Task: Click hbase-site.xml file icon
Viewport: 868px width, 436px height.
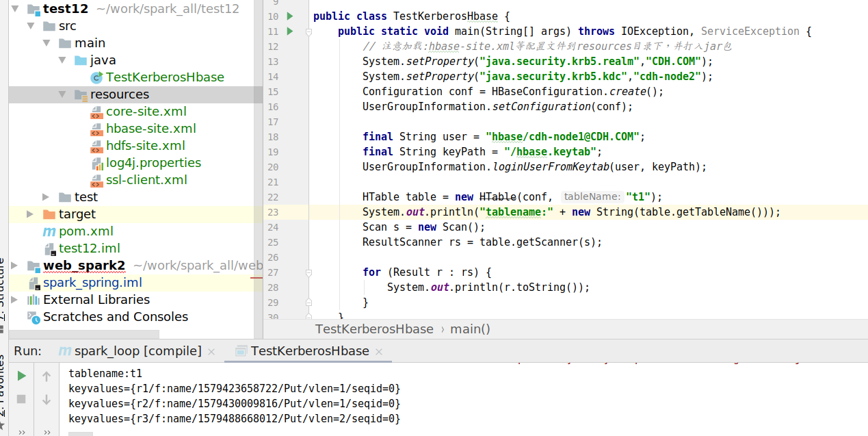Action: [x=96, y=129]
